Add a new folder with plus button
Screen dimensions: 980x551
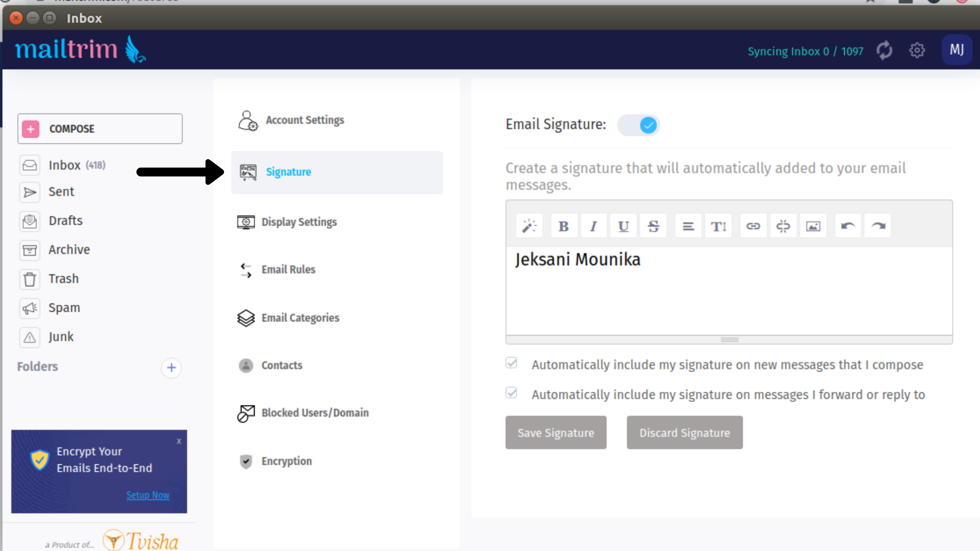[x=171, y=368]
